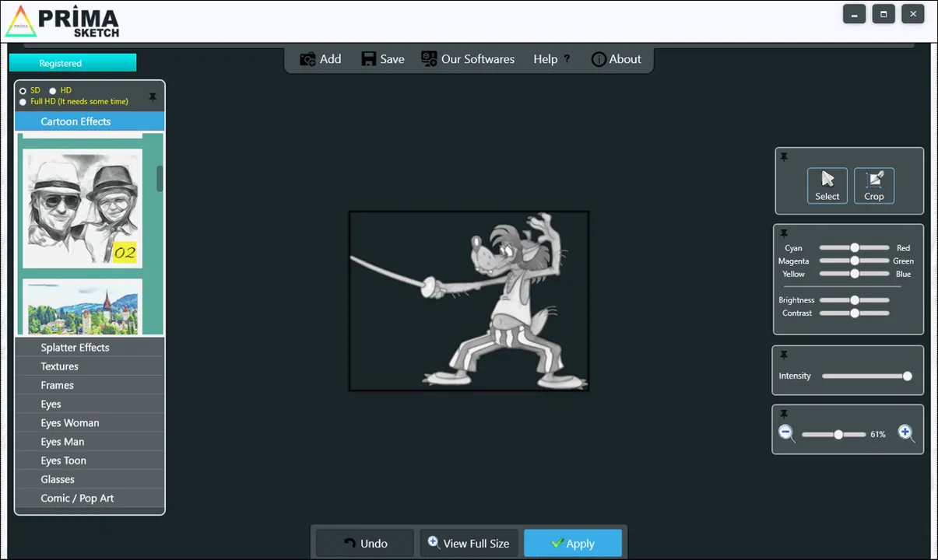Select the HD quality option
The width and height of the screenshot is (938, 560).
click(53, 91)
